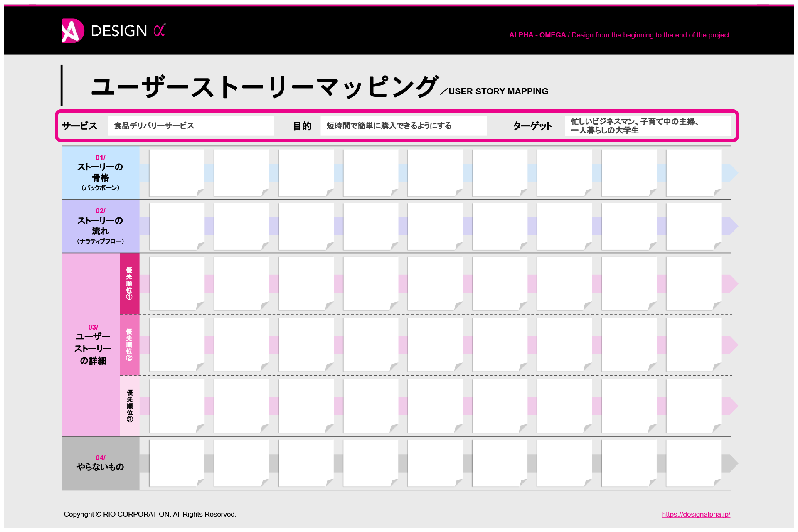The width and height of the screenshot is (798, 532).
Task: Click the ALPHA - OMEGA tagline text
Action: [620, 35]
